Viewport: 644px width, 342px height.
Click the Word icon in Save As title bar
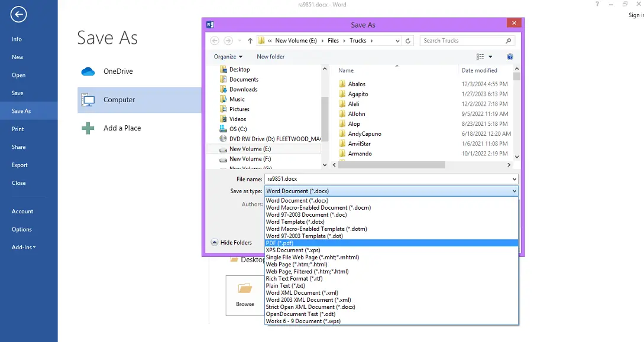click(x=210, y=25)
